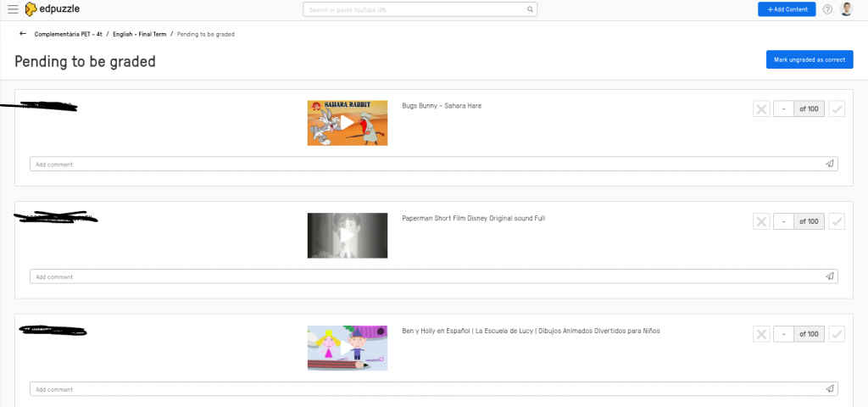This screenshot has width=868, height=407.
Task: Click the search magnifier icon
Action: [x=531, y=9]
